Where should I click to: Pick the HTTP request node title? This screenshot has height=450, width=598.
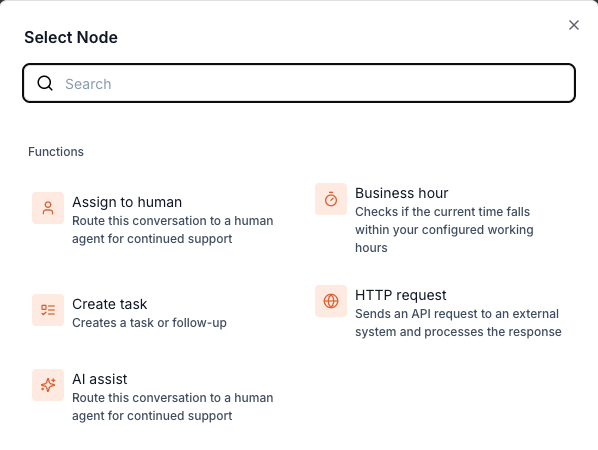[x=400, y=295]
